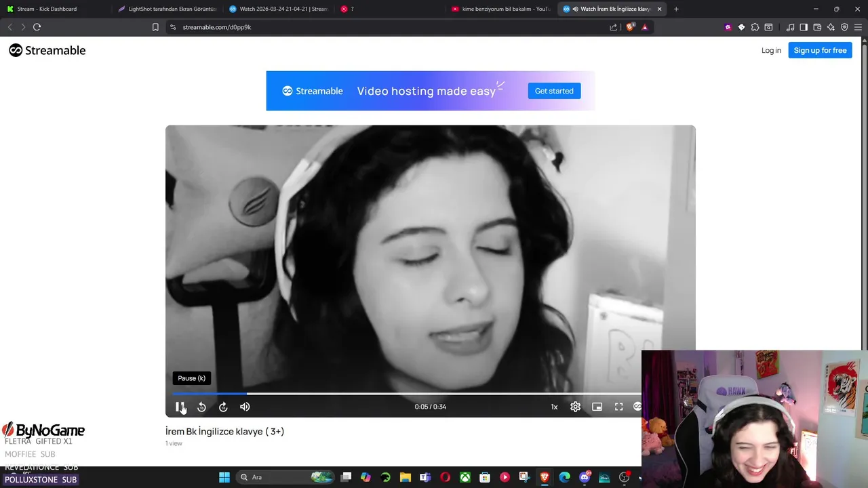Open Task View on the taskbar
868x488 pixels.
pos(346,477)
